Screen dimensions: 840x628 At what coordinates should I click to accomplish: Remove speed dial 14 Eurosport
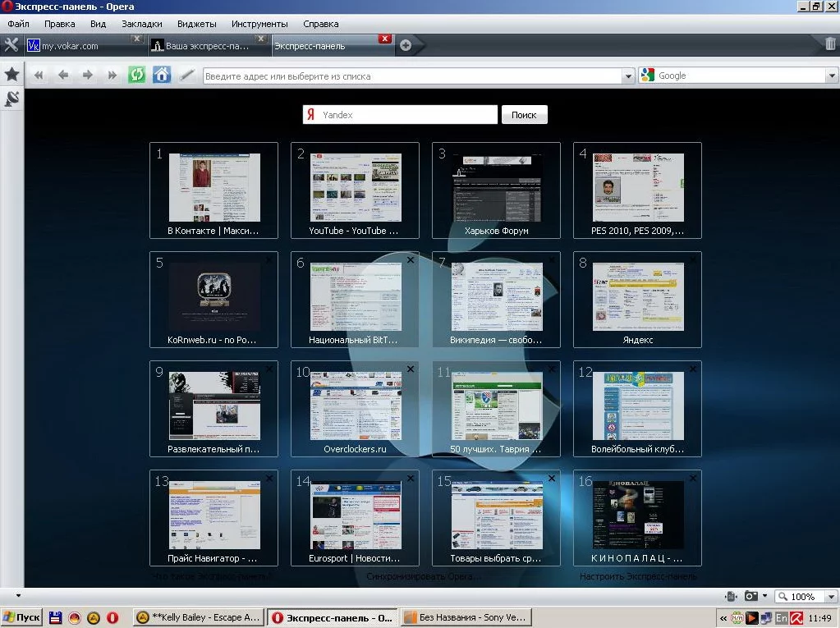point(411,478)
